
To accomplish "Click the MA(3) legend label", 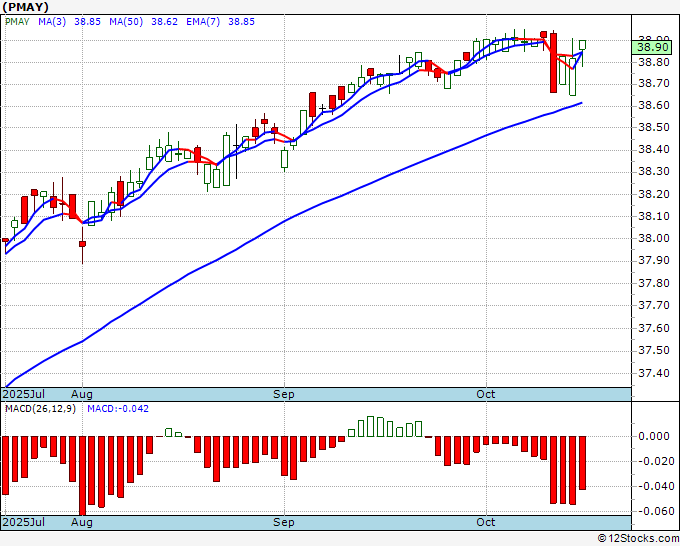I will 52,22.
